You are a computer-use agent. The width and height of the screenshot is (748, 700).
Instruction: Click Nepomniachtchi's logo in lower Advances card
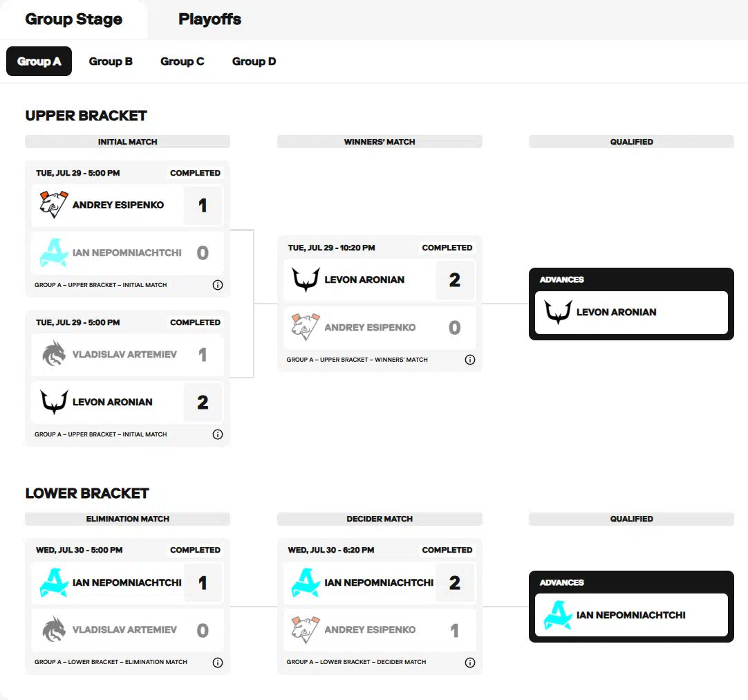pyautogui.click(x=558, y=615)
